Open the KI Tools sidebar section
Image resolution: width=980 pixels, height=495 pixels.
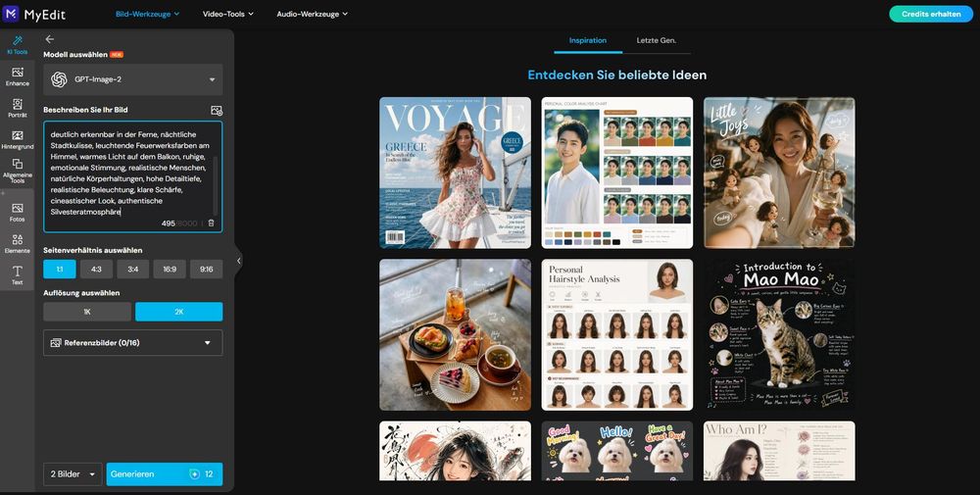point(17,45)
